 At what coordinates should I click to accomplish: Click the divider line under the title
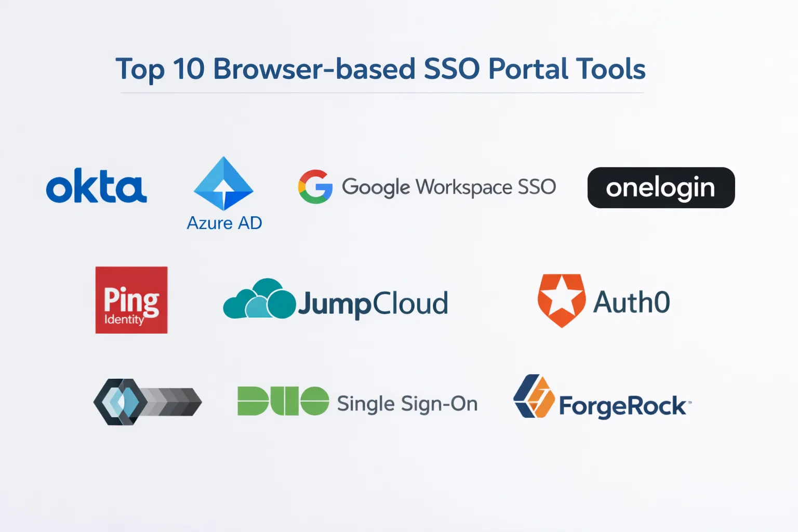382,93
